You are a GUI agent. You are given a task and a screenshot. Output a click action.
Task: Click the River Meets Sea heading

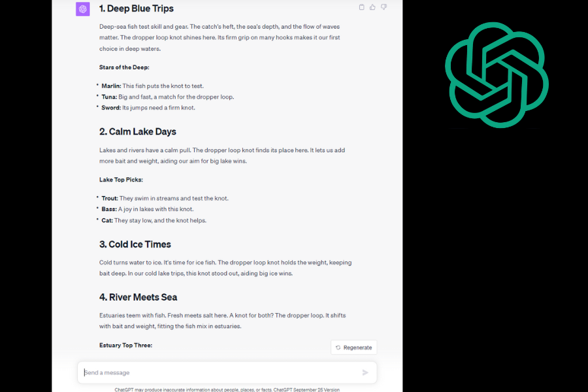click(x=138, y=297)
